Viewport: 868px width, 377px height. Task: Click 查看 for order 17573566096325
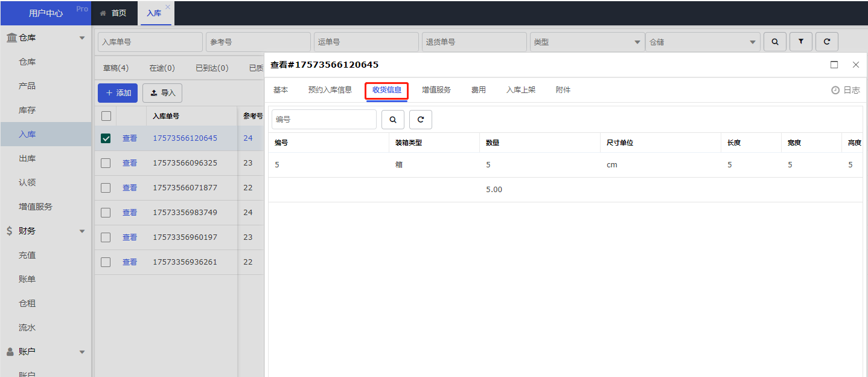click(130, 163)
